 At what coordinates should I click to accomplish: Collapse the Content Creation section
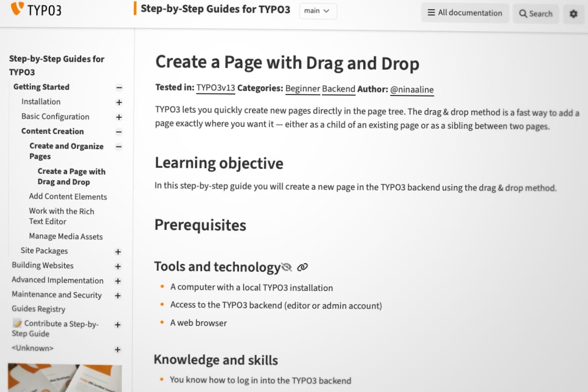pos(119,132)
